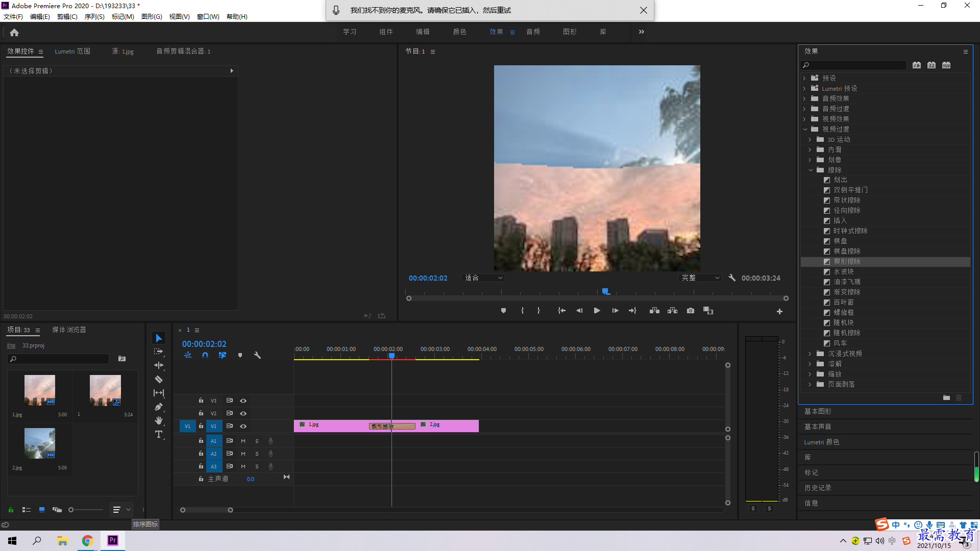The image size is (980, 551).
Task: Add a timeline marker icon
Action: [x=240, y=356]
